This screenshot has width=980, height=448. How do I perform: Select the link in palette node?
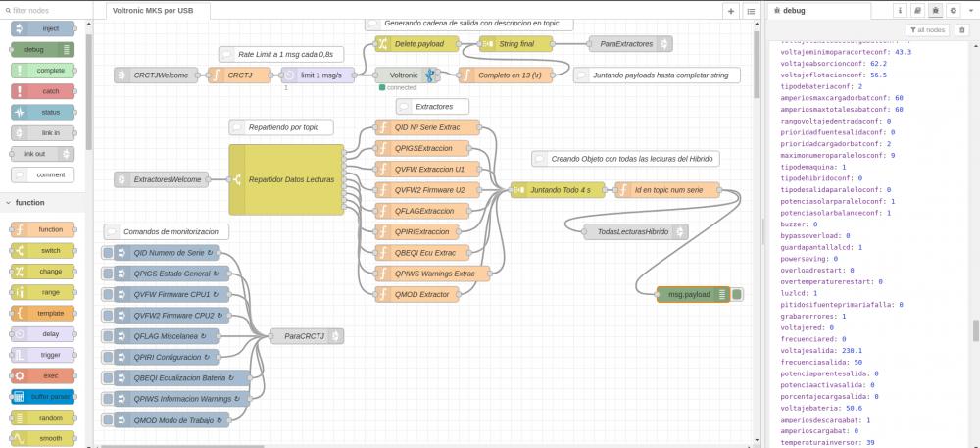(43, 133)
